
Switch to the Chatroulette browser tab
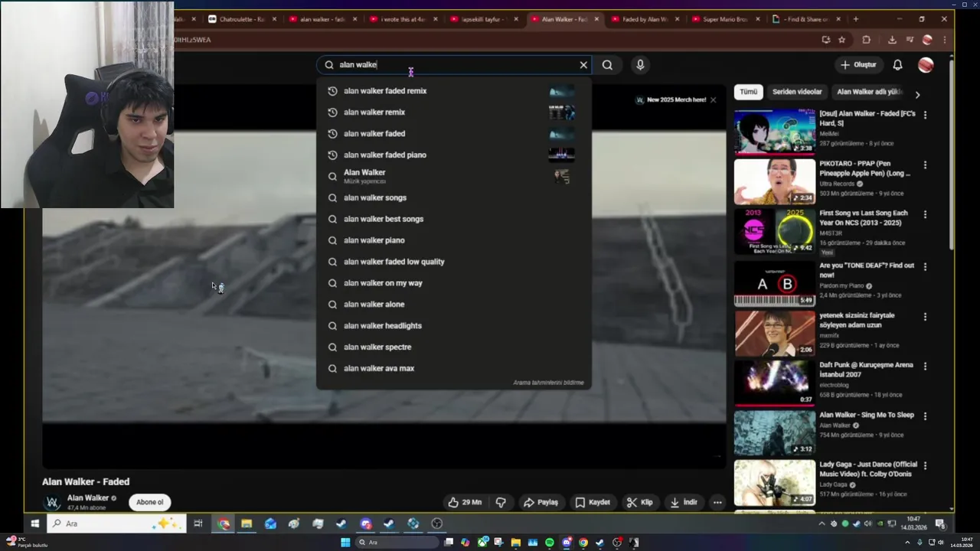[242, 19]
